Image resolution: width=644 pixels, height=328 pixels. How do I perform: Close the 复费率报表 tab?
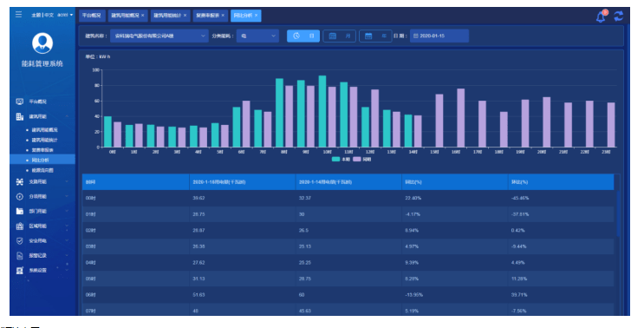click(x=223, y=16)
